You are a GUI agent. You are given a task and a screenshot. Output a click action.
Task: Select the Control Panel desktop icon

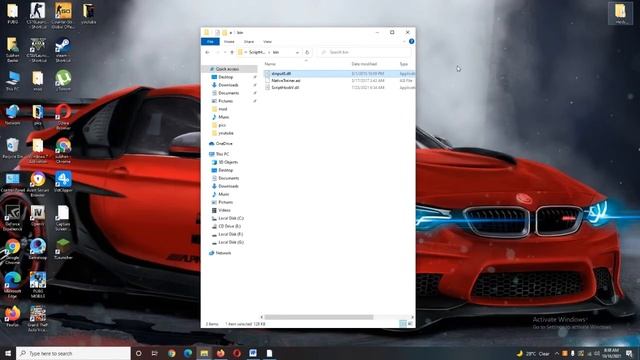coord(13,182)
